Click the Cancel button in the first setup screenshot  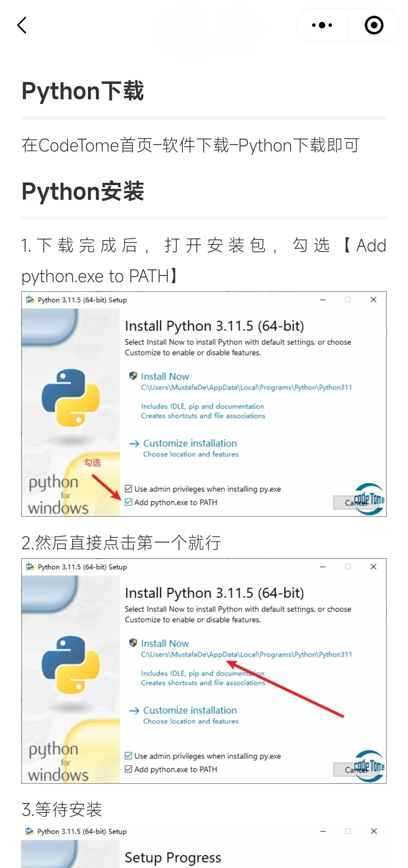tap(357, 502)
